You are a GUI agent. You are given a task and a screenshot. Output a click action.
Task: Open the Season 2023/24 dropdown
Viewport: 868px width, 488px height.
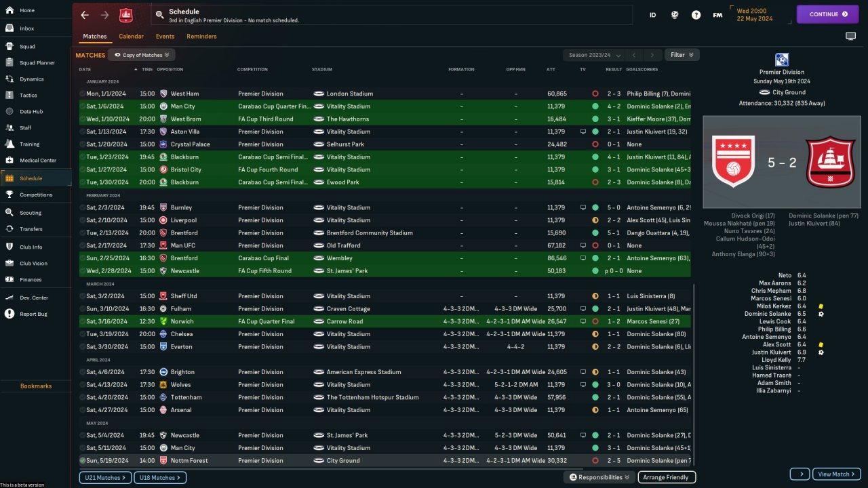tap(593, 55)
